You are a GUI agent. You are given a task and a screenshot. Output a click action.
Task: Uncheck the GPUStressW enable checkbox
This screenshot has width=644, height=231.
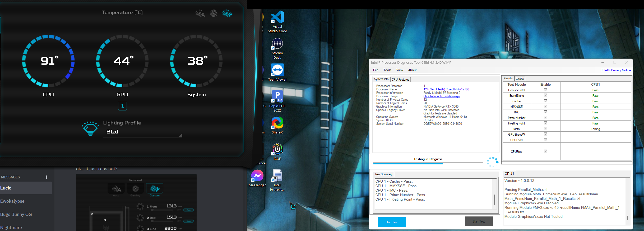[x=545, y=134]
